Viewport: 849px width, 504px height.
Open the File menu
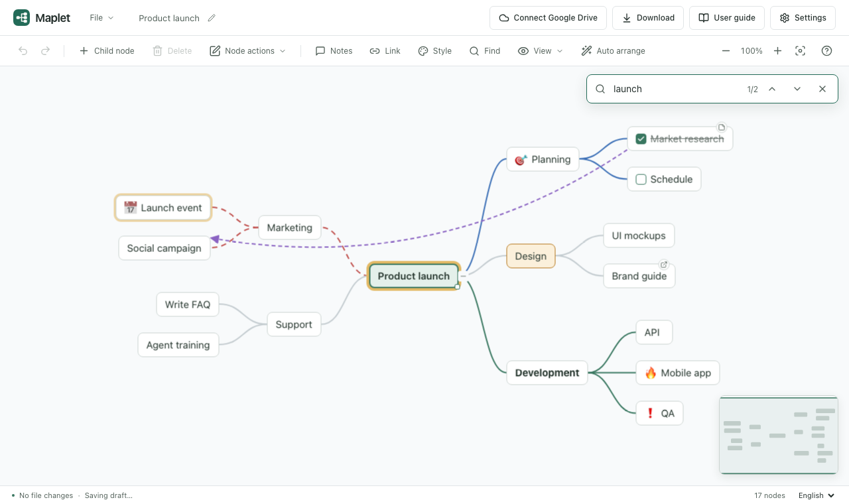pos(102,18)
